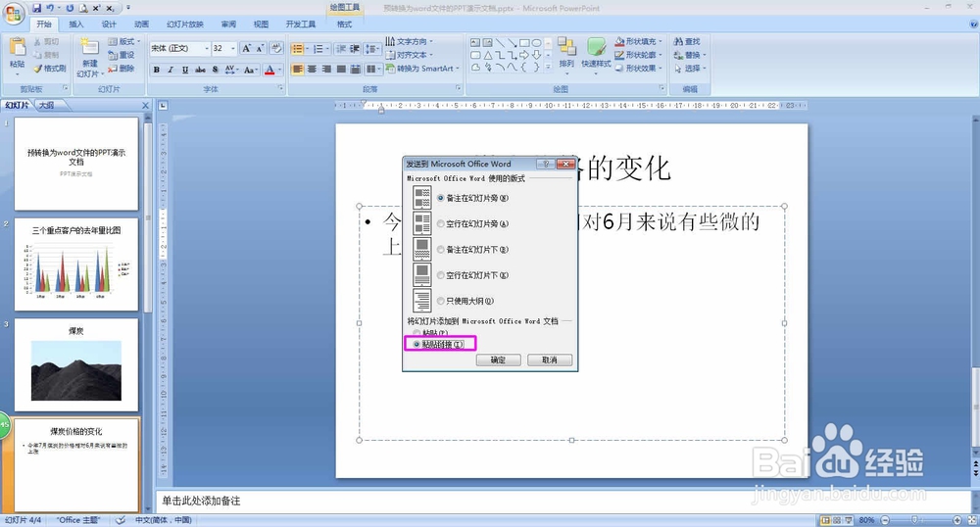Toggle underline formatting
The width and height of the screenshot is (980, 527).
[x=185, y=70]
